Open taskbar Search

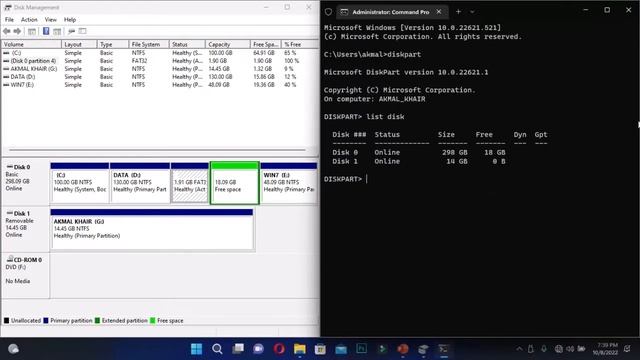(217, 349)
